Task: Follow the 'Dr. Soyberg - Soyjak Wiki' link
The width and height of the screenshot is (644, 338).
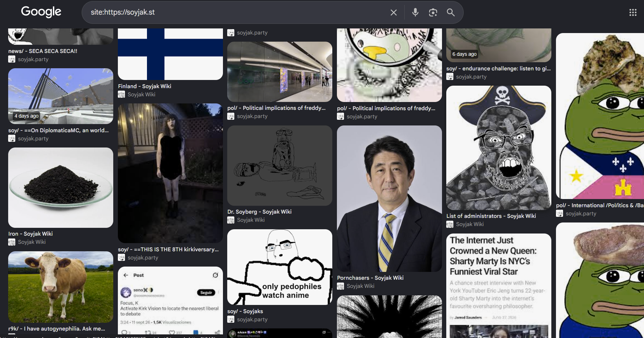Action: 259,211
